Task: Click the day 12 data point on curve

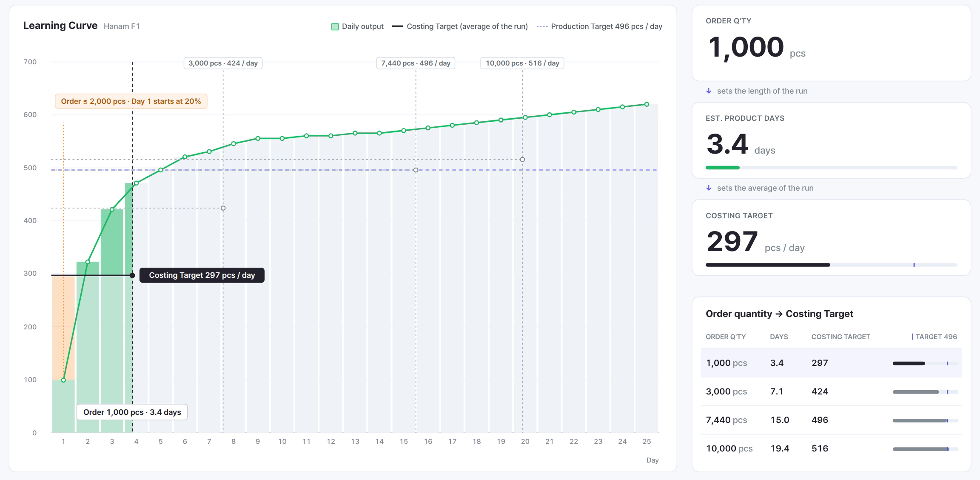Action: [331, 136]
